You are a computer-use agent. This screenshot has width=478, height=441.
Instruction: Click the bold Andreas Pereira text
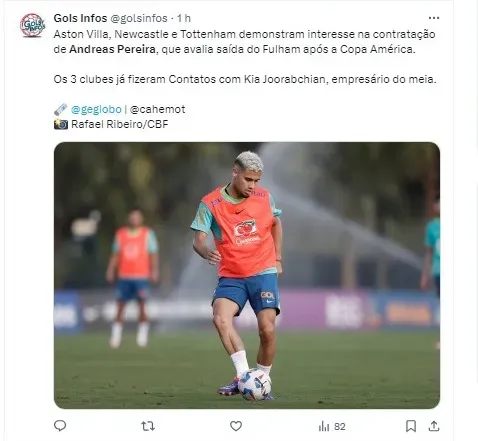[x=112, y=49]
